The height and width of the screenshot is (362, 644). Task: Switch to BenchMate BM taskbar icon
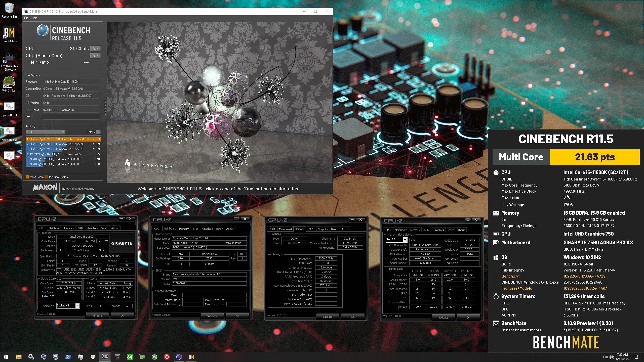pyautogui.click(x=191, y=357)
